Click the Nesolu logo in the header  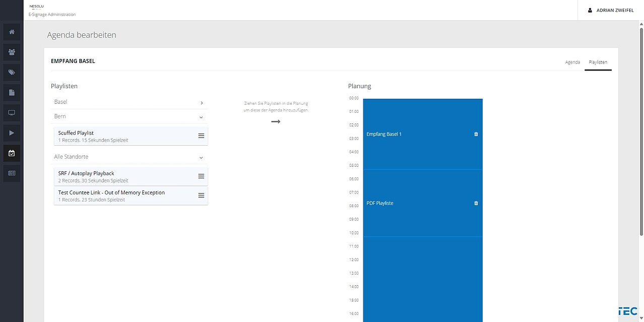pyautogui.click(x=37, y=7)
